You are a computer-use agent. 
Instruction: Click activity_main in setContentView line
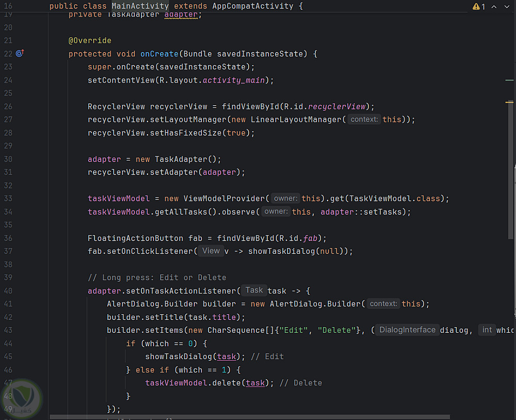tap(234, 80)
